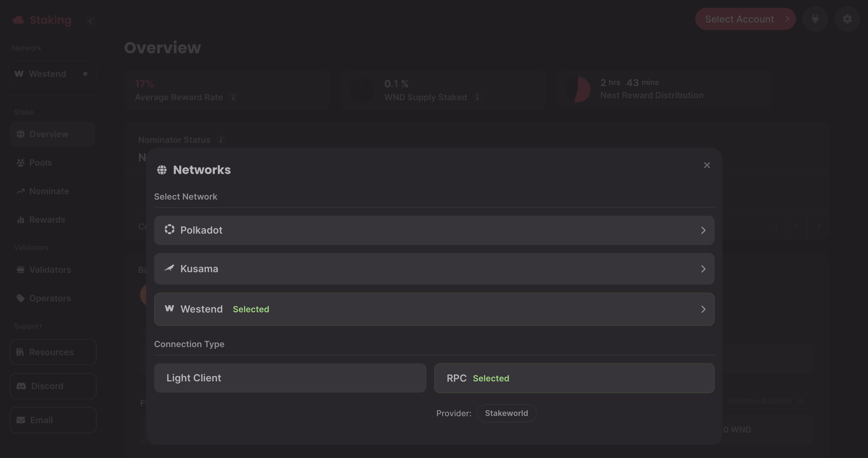Click the '0 WND' balance value
868x458 pixels.
tap(737, 430)
